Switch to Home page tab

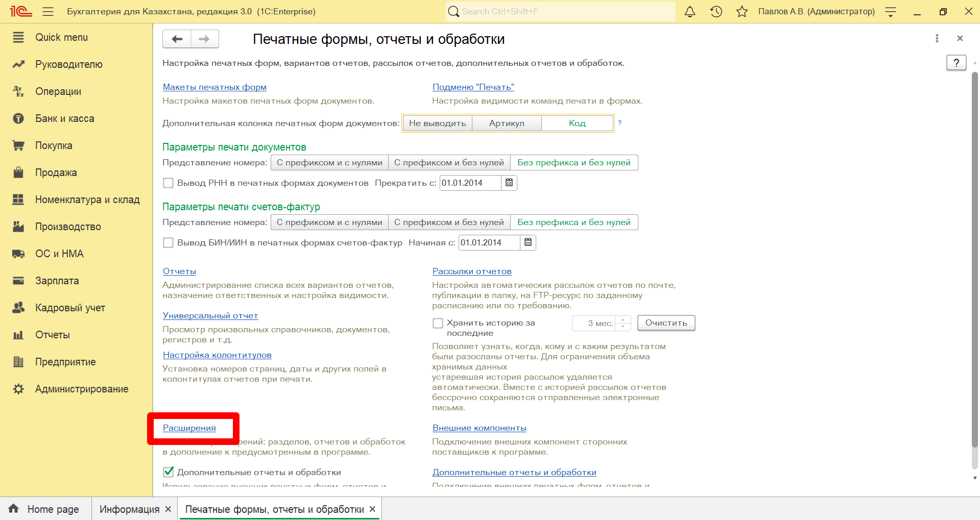point(53,509)
